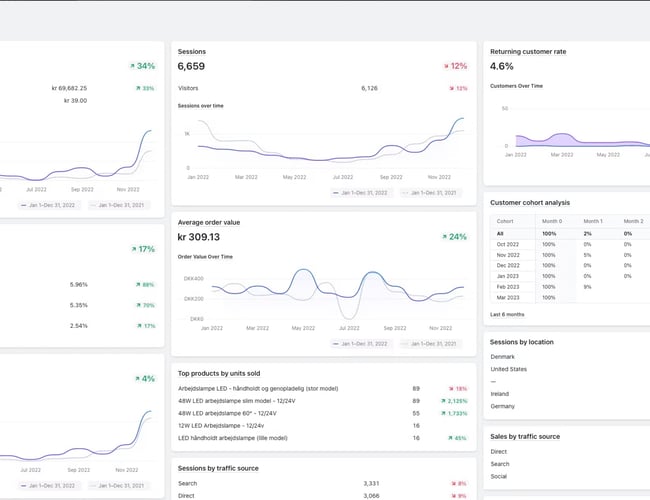Click Germany in Sessions by location
Viewport: 650px width, 500px height.
[x=502, y=406]
